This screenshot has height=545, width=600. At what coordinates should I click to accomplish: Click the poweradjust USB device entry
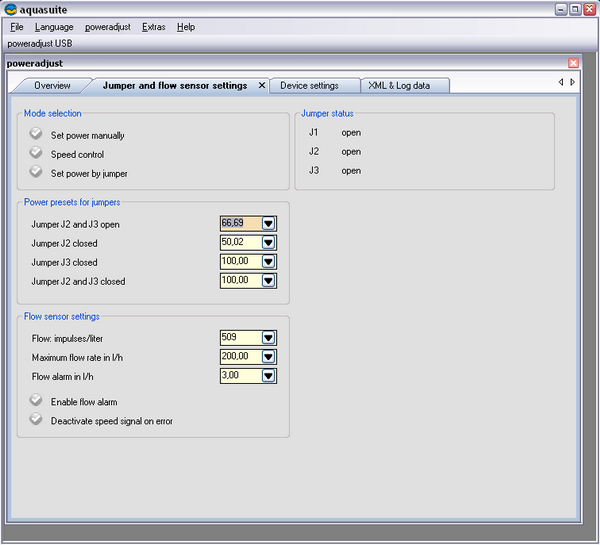[x=40, y=44]
